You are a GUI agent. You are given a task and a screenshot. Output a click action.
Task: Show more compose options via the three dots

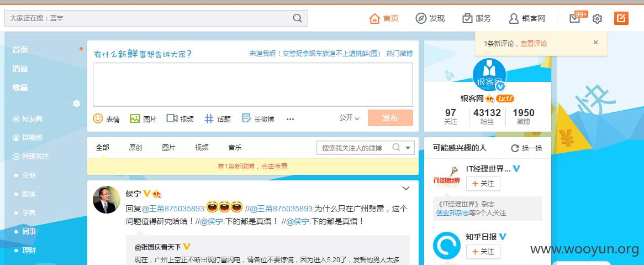(x=290, y=119)
